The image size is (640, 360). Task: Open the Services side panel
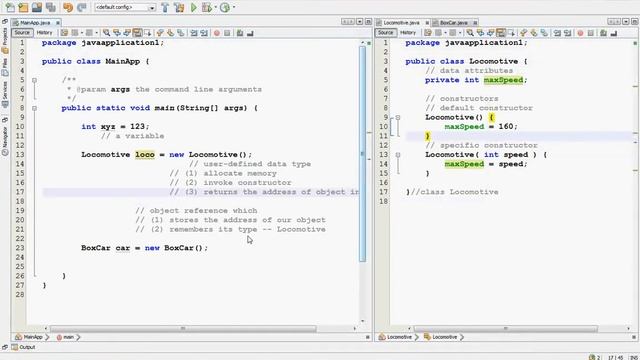pyautogui.click(x=5, y=94)
